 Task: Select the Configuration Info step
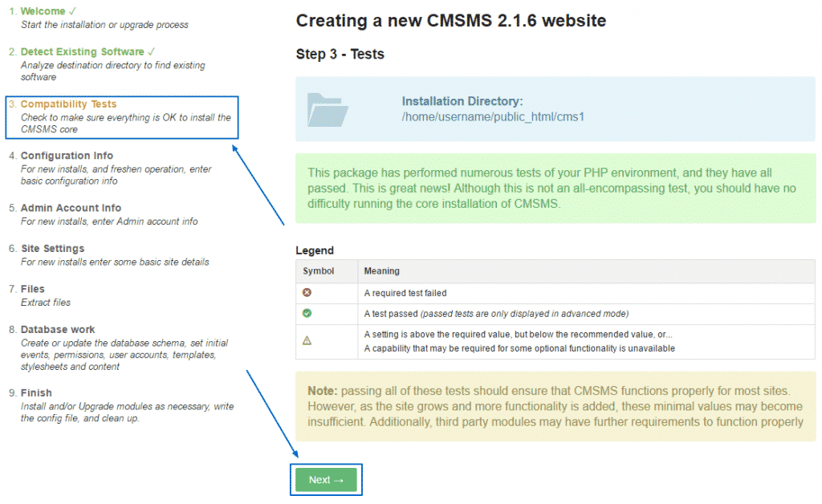tap(66, 155)
